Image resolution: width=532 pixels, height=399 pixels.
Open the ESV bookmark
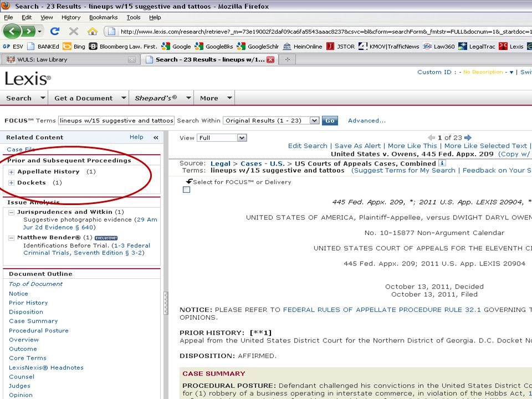coord(13,47)
